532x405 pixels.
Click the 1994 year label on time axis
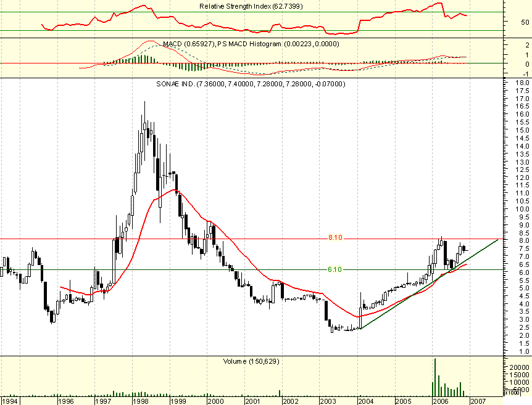pos(9,401)
